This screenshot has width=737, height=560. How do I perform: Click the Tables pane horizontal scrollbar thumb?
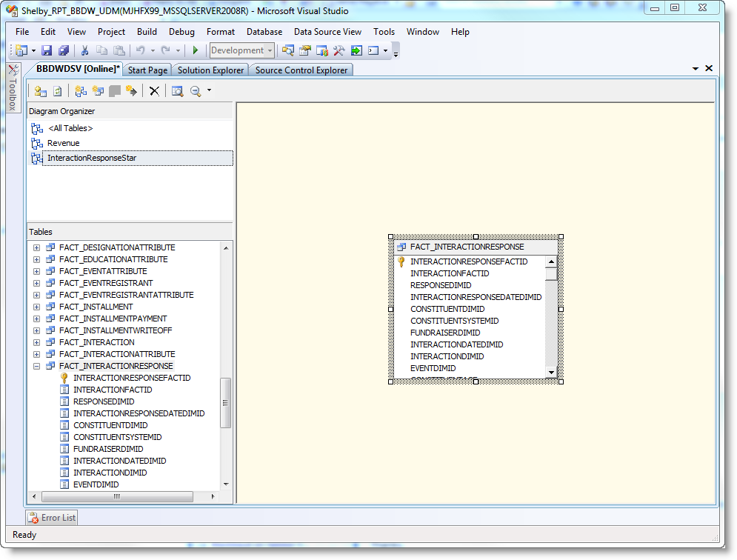pos(117,496)
